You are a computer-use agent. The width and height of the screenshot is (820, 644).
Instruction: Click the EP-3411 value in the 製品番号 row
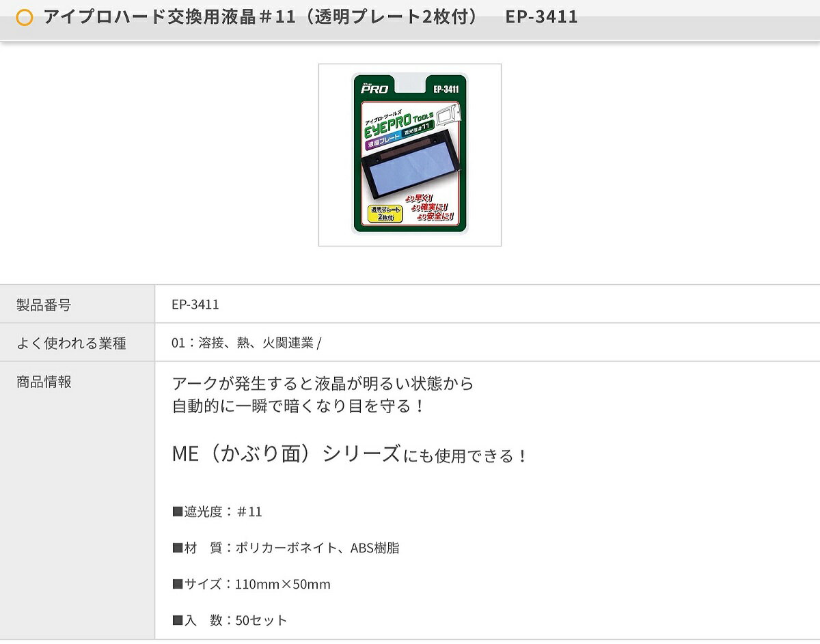pyautogui.click(x=195, y=305)
